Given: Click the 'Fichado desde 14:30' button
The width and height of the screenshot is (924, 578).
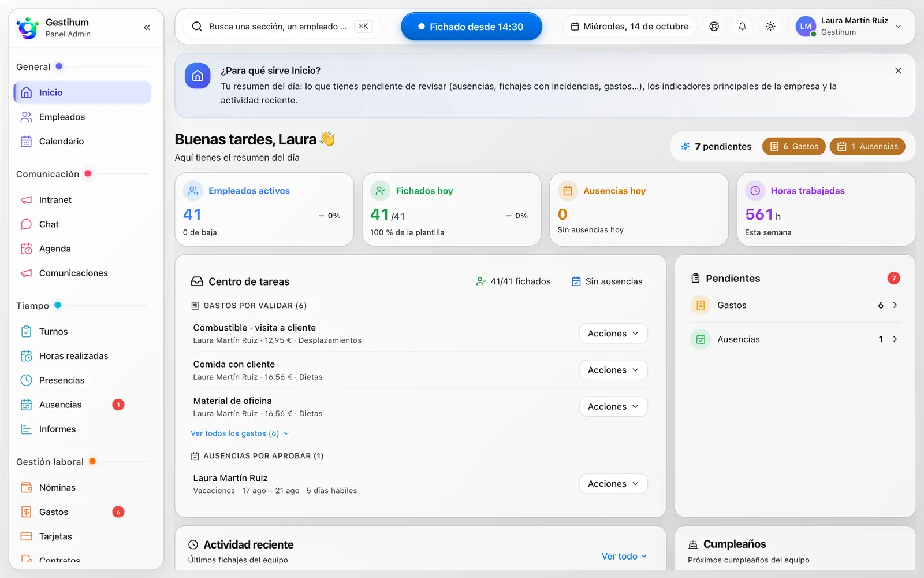Looking at the screenshot, I should 471,27.
